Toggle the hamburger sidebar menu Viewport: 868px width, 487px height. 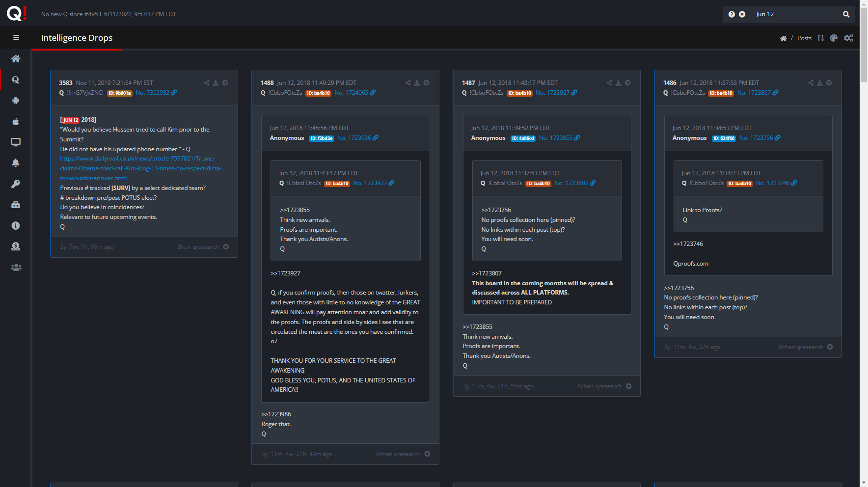pos(16,38)
